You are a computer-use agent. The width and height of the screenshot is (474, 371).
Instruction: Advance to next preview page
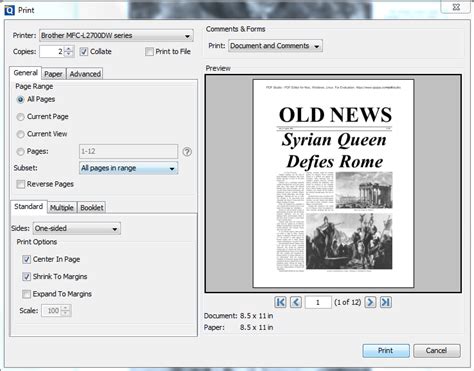pyautogui.click(x=370, y=302)
